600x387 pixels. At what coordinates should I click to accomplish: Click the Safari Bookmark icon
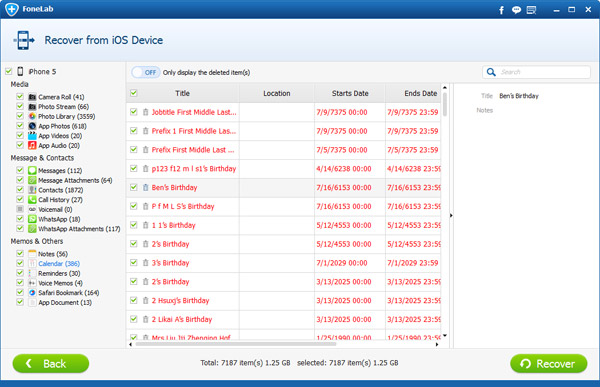click(32, 293)
